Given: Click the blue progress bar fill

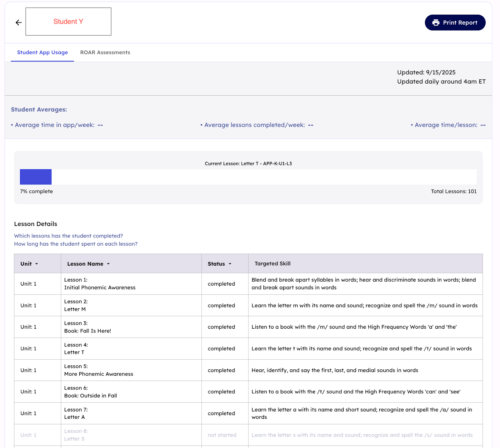Looking at the screenshot, I should tap(36, 177).
